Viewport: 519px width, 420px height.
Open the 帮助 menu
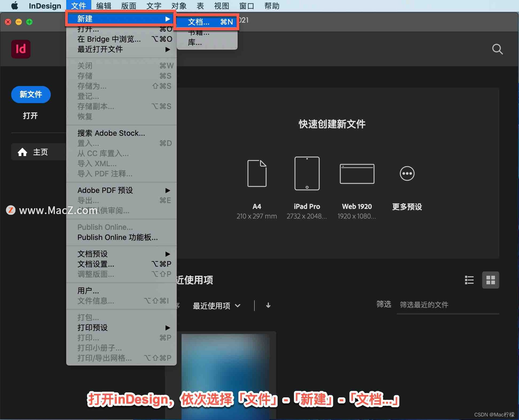coord(272,6)
